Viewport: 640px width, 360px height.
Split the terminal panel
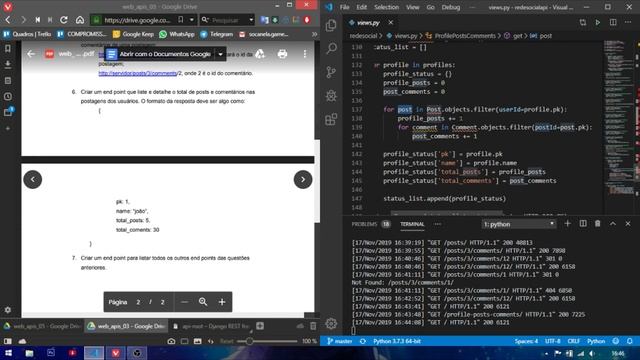[x=583, y=224]
